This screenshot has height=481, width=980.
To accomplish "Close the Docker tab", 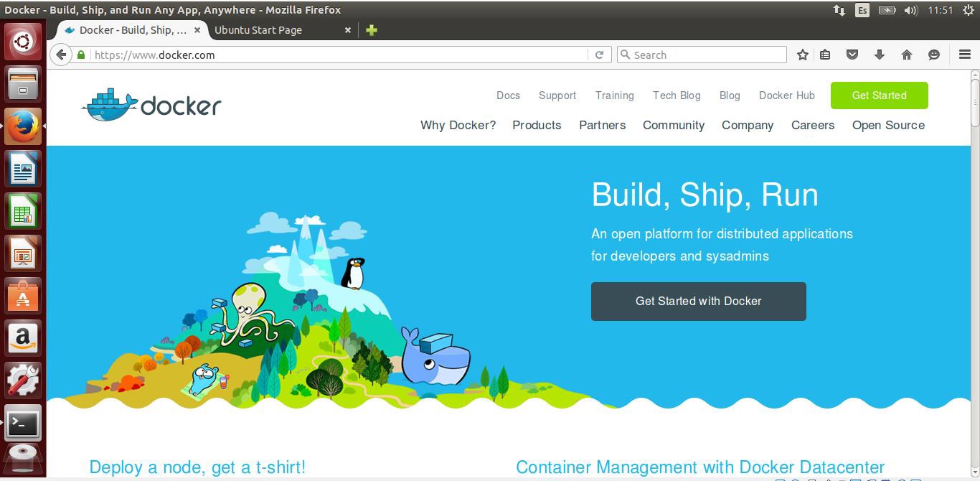I will 197,30.
